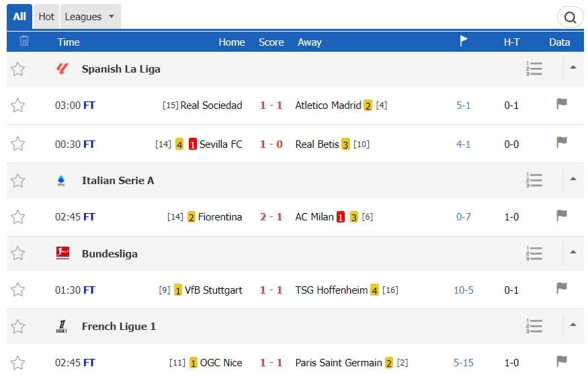This screenshot has width=588, height=375.
Task: Favorite the Sevilla FC vs Real Betis match
Action: [17, 144]
